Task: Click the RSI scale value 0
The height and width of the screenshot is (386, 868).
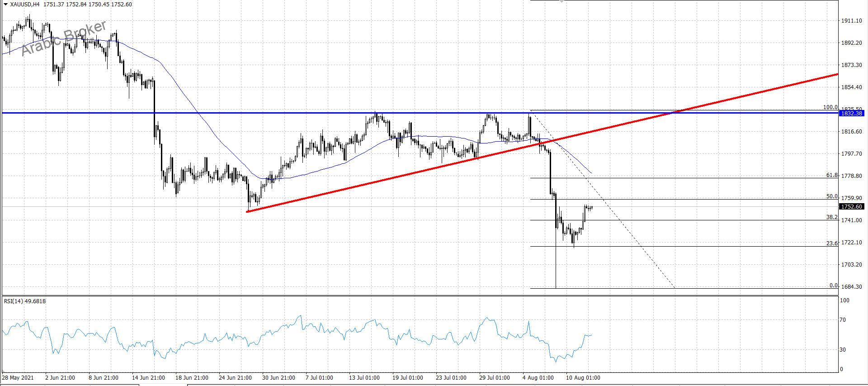Action: [x=841, y=369]
